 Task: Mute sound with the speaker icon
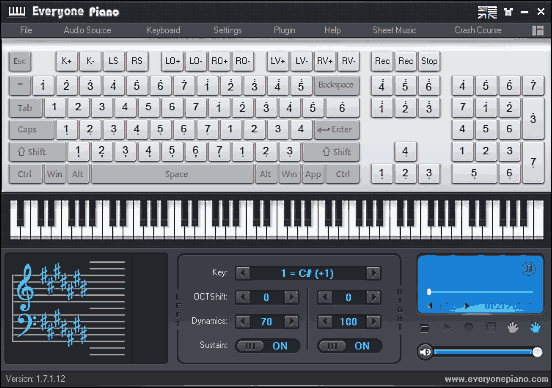(x=425, y=352)
